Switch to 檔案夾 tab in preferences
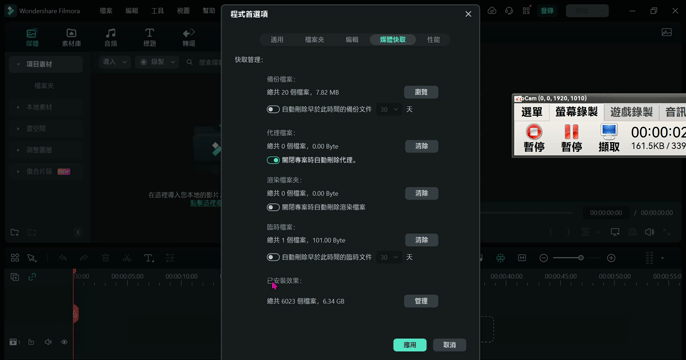The width and height of the screenshot is (686, 360). coord(314,40)
